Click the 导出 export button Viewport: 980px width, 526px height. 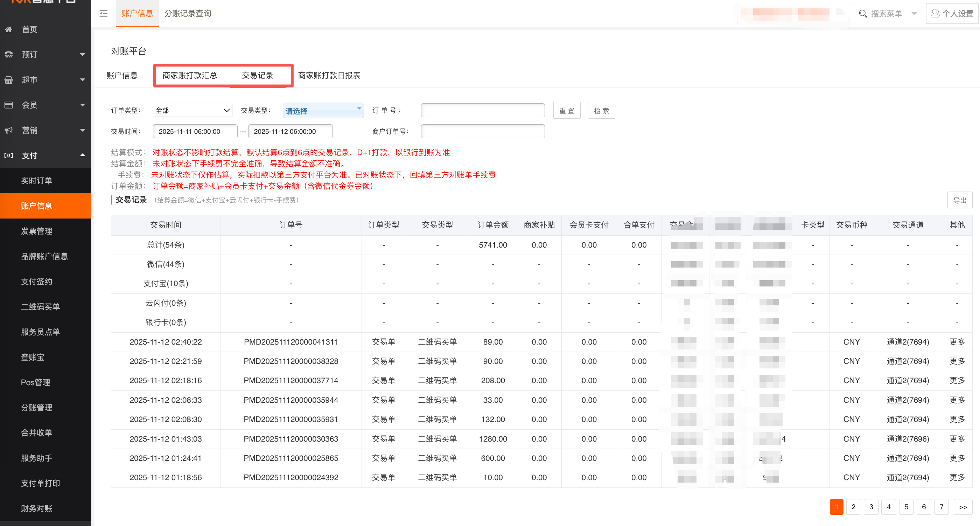point(960,200)
